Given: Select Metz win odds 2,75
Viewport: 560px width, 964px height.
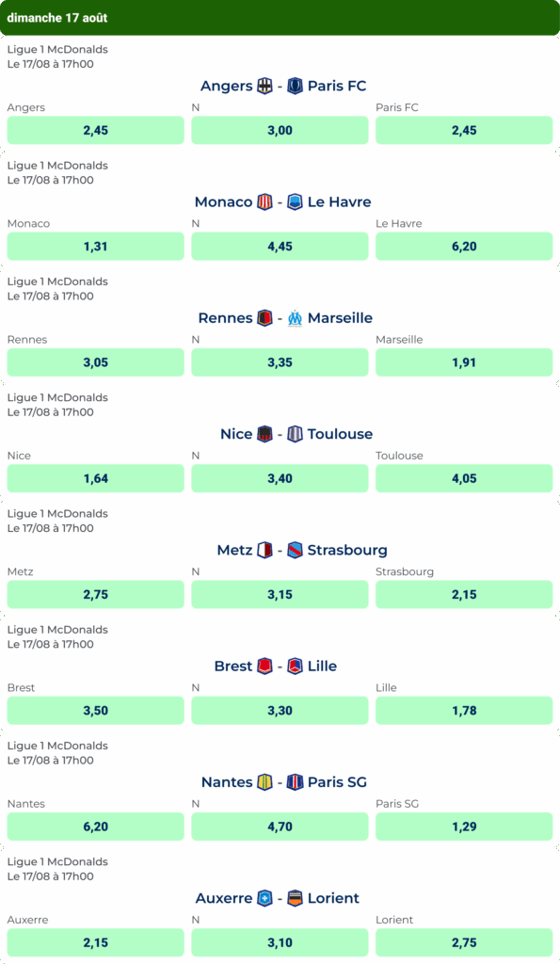Looking at the screenshot, I should [95, 595].
